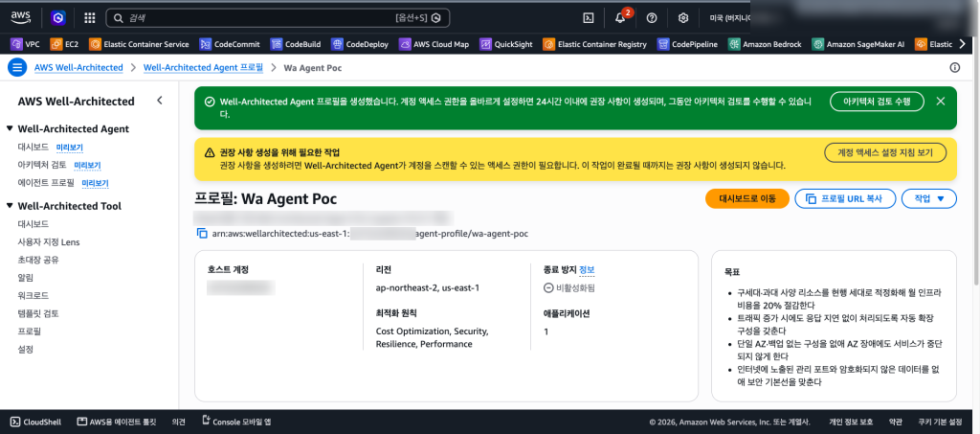The image size is (980, 434).
Task: Open 초대장 공유 in sidebar
Action: tap(38, 260)
